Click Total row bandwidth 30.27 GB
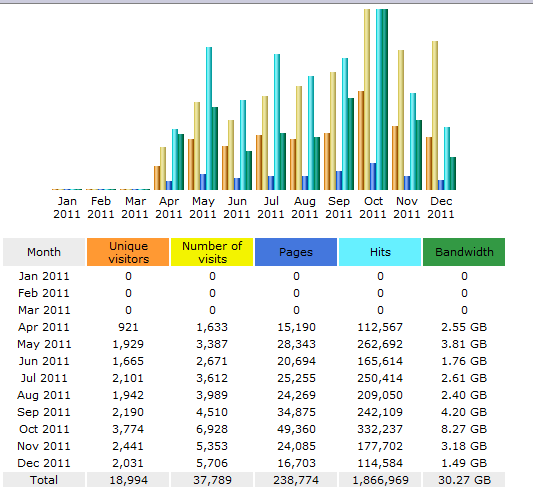Image resolution: width=533 pixels, height=500 pixels. [x=464, y=480]
